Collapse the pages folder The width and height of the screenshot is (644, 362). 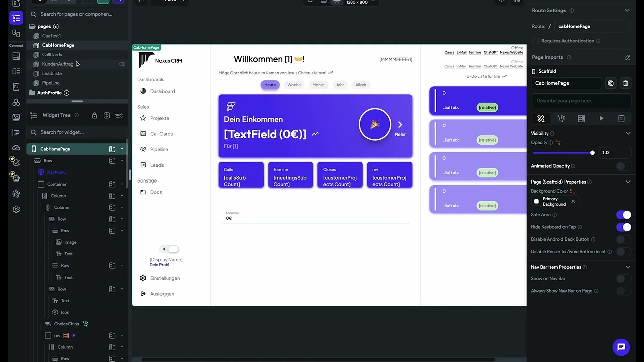pos(32,26)
